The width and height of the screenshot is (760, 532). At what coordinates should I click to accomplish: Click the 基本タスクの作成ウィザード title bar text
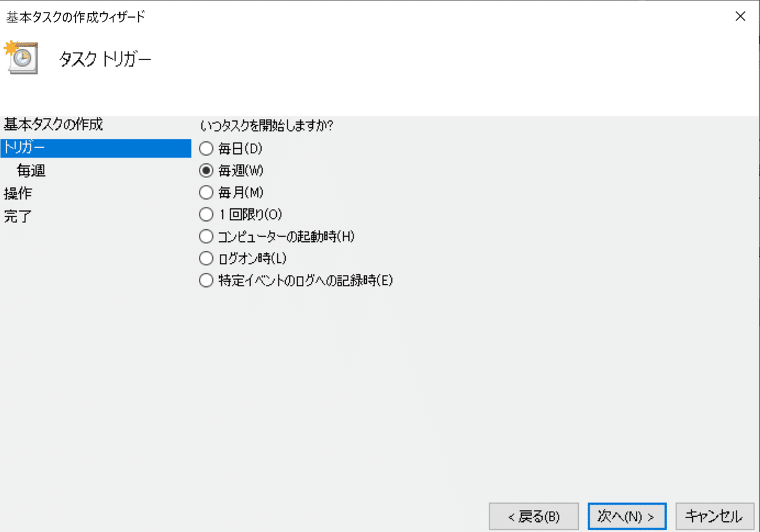coord(75,17)
